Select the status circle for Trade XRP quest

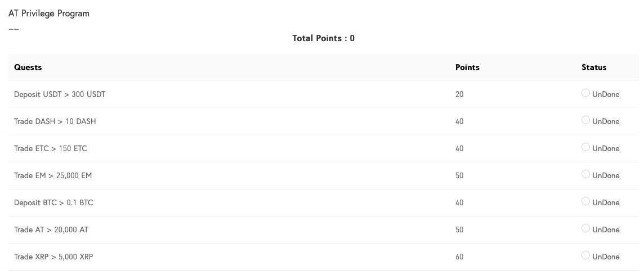pyautogui.click(x=585, y=255)
